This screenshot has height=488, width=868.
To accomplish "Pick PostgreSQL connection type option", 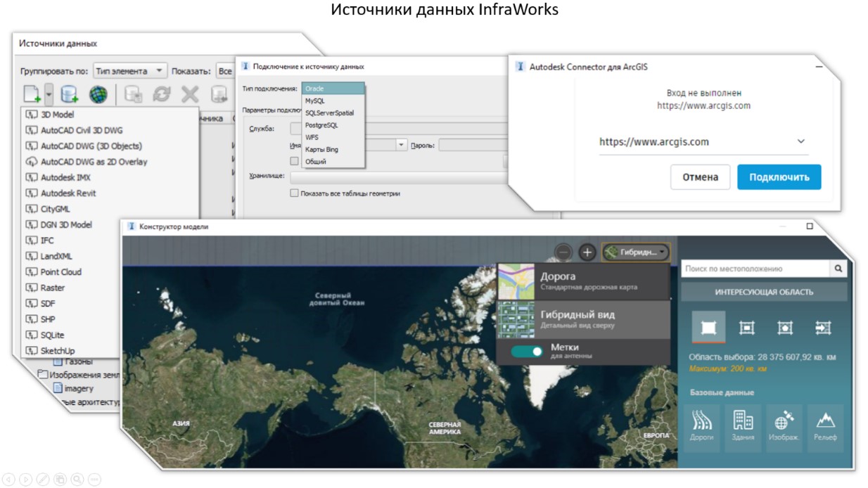I will pyautogui.click(x=333, y=125).
